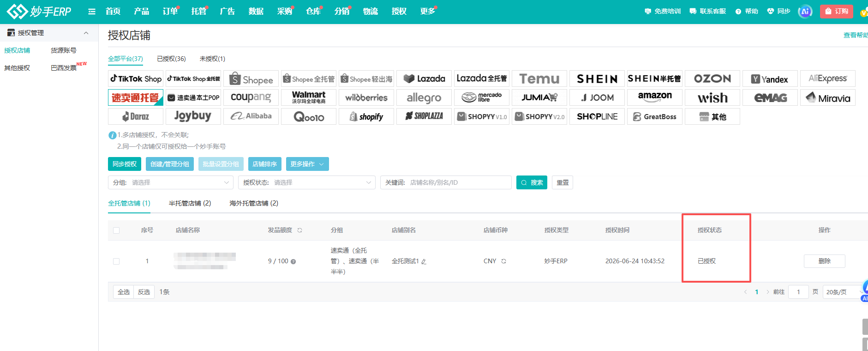Viewport: 868px width, 351px height.
Task: Select the Lazada platform logo
Action: point(424,79)
